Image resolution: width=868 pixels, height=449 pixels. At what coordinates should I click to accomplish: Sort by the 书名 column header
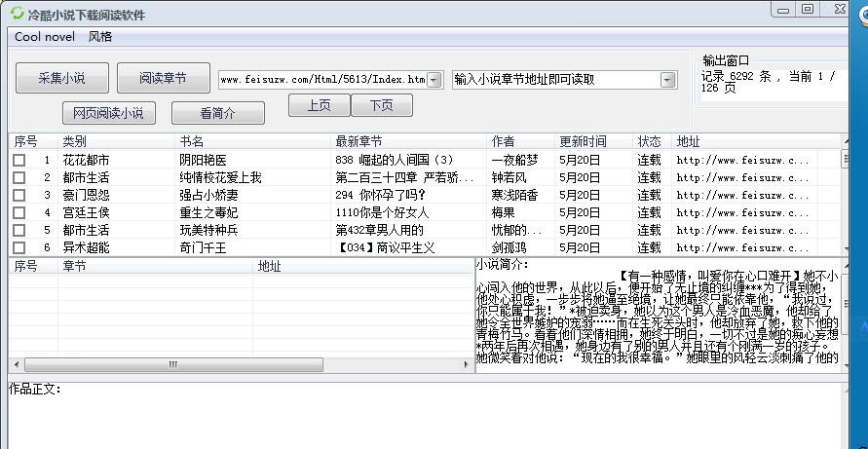pyautogui.click(x=252, y=142)
